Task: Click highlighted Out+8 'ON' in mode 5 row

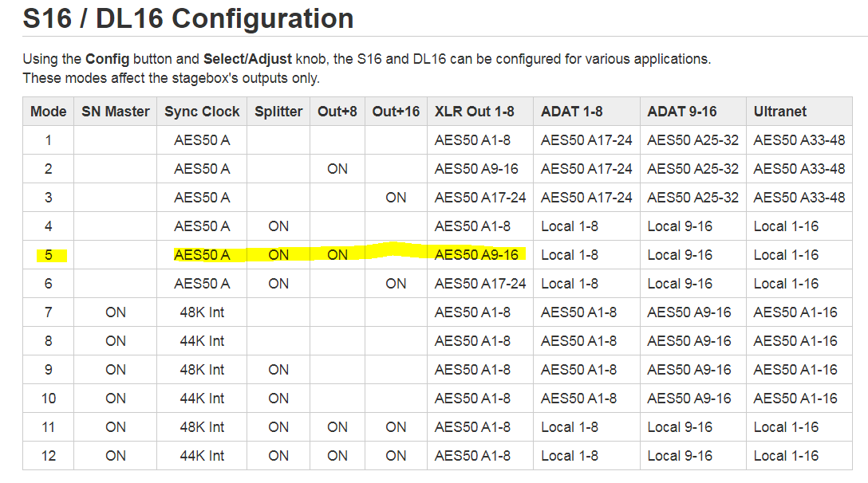Action: point(337,255)
